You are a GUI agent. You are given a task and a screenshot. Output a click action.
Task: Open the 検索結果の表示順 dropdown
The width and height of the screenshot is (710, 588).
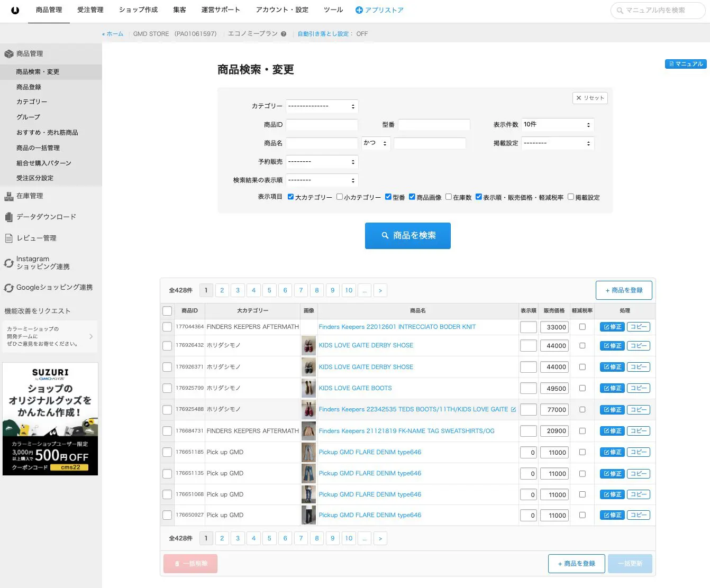point(322,180)
